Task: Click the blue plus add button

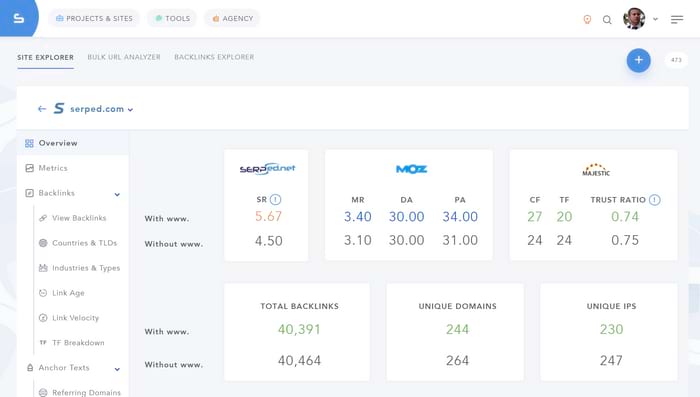Action: tap(638, 60)
